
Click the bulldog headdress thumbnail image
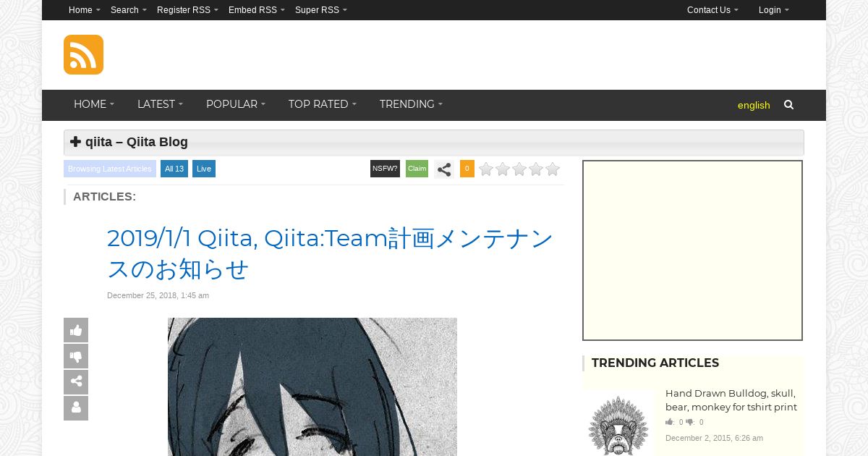coord(618,423)
